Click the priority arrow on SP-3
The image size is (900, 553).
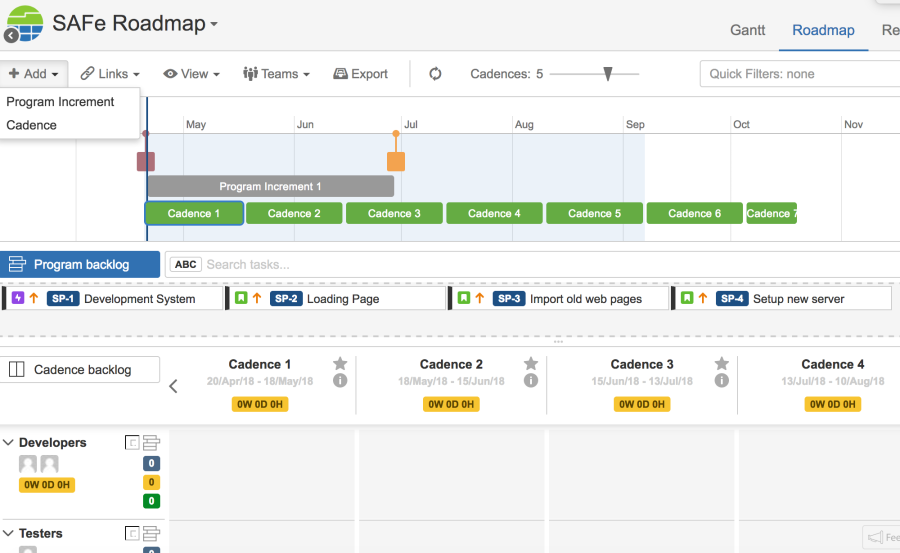[480, 298]
